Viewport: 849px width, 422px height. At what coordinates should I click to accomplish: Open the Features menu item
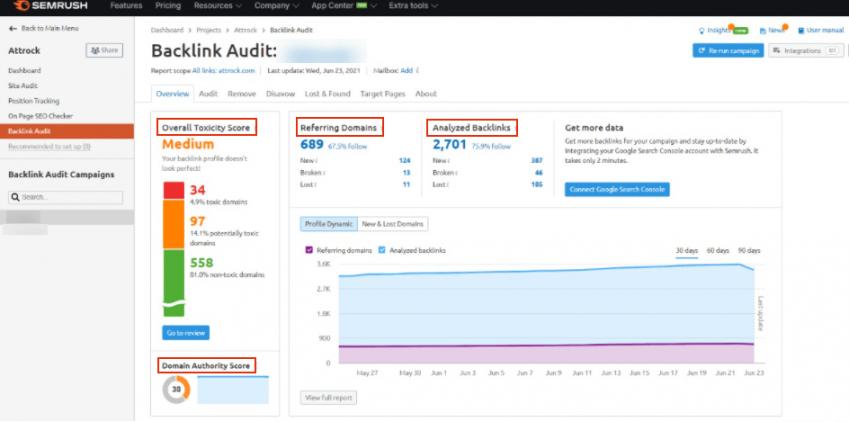(126, 6)
